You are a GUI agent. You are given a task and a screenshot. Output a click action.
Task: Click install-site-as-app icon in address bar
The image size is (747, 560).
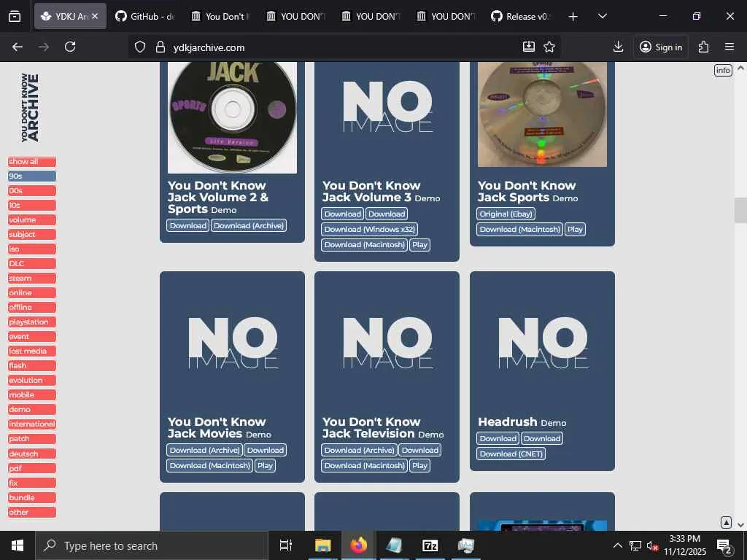(528, 47)
